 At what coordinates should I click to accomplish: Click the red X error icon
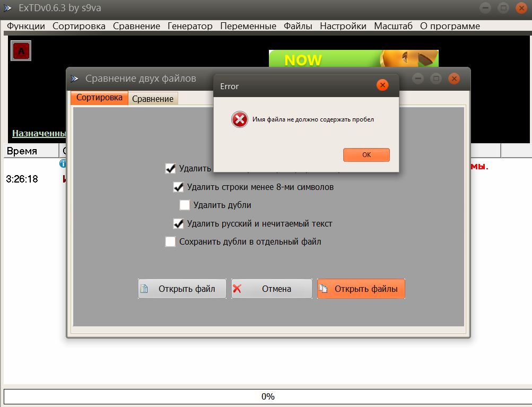tap(240, 120)
